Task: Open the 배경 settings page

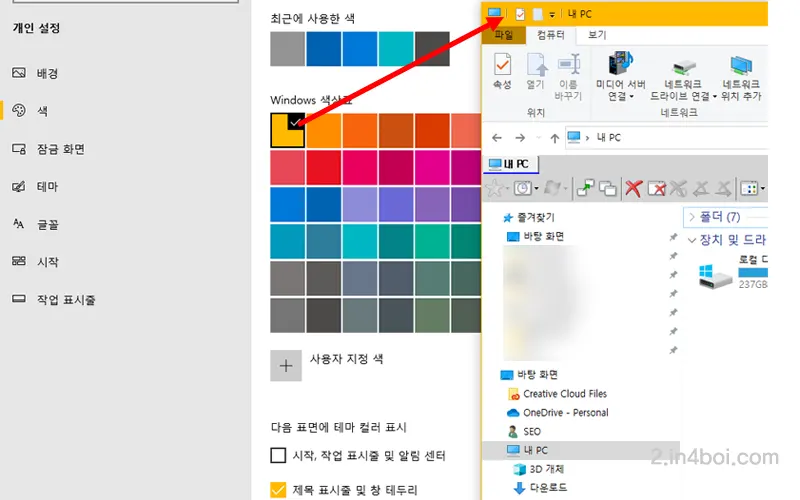Action: [x=35, y=73]
